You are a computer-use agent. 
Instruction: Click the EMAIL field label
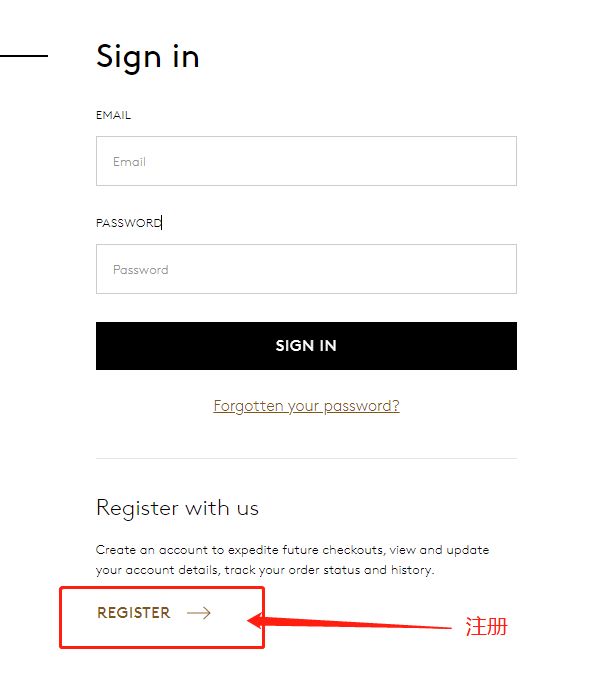coord(113,115)
